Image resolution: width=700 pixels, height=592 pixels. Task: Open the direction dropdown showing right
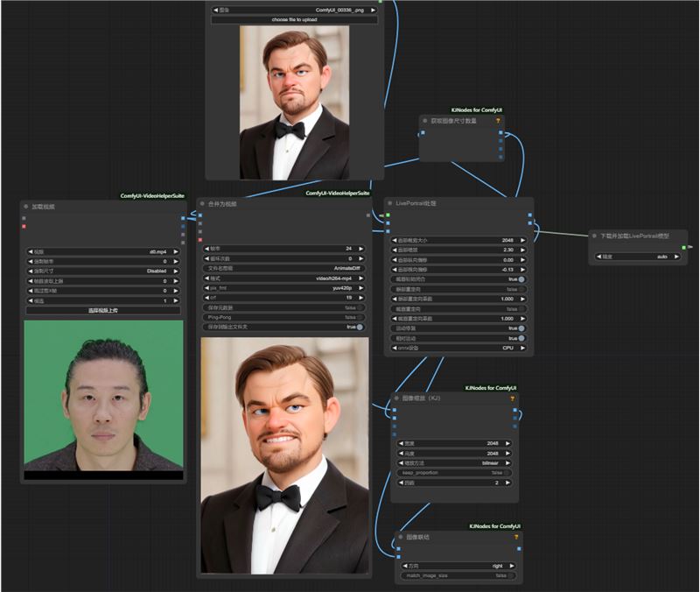(x=458, y=566)
